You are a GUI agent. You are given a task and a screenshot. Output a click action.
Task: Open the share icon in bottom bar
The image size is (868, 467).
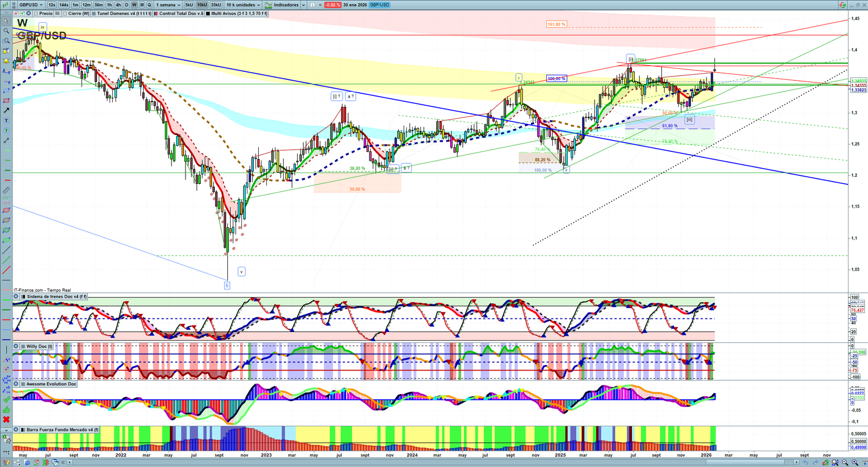pyautogui.click(x=17, y=462)
